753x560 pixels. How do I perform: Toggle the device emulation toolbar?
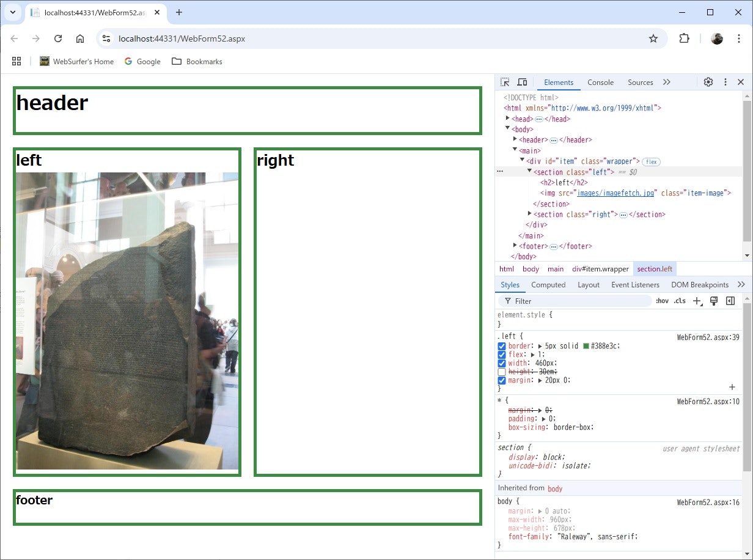522,81
